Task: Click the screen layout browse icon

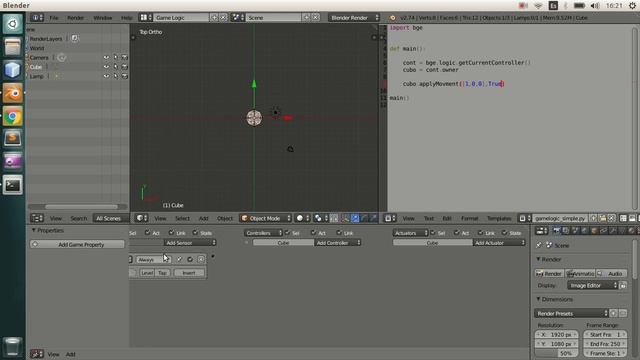Action: click(x=146, y=18)
